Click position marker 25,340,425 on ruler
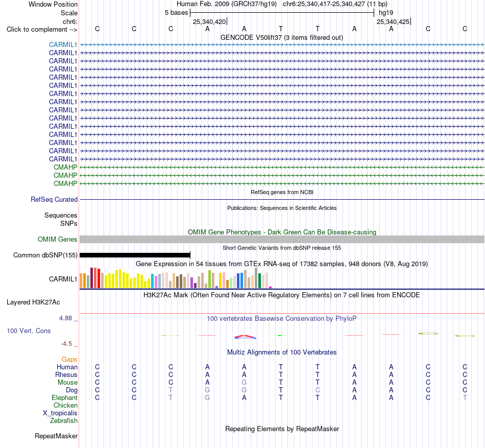This screenshot has height=448, width=485. pos(393,21)
